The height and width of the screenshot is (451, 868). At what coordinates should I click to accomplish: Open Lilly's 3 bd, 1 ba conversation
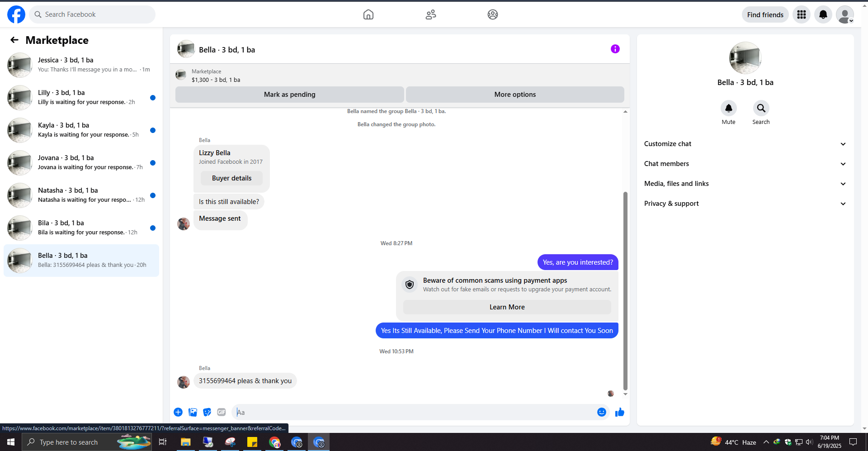click(x=81, y=98)
